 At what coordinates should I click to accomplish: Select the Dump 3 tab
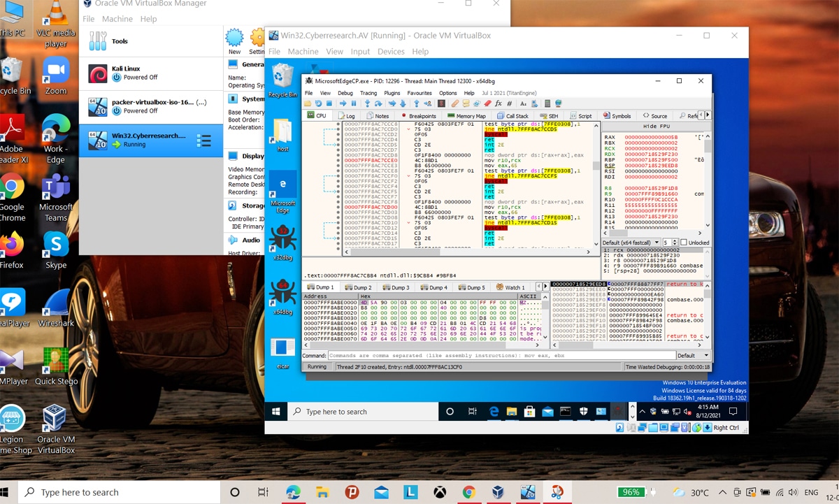(x=396, y=287)
